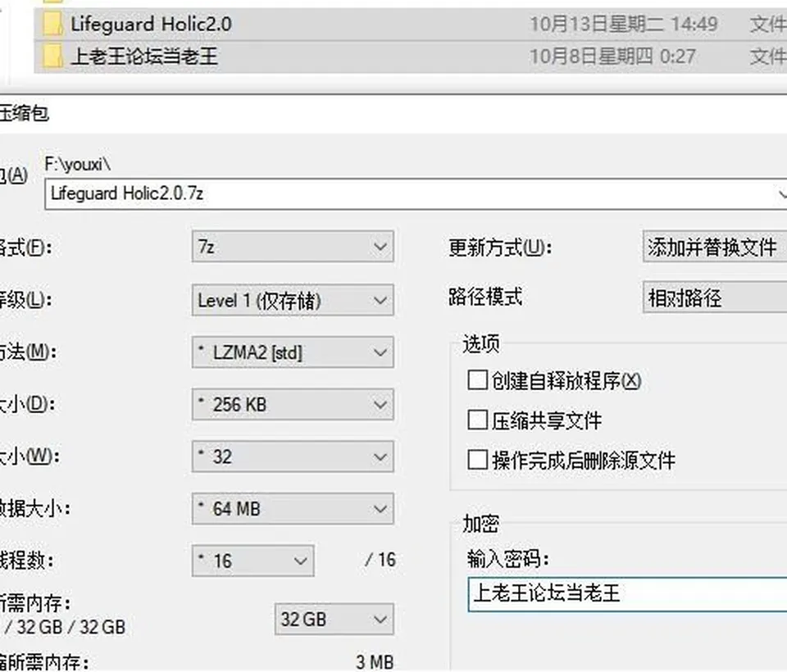
Task: Click the 更新方式(U): label
Action: (x=500, y=247)
